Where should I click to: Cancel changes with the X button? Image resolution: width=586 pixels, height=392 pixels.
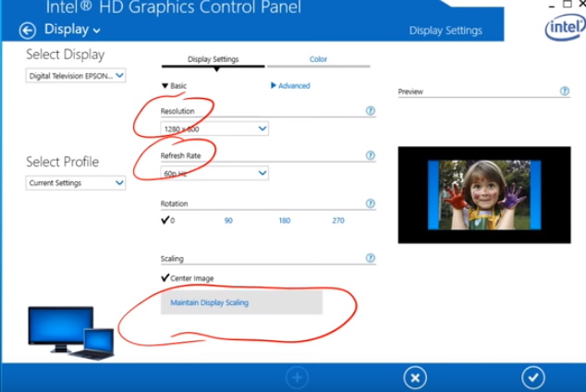point(415,377)
